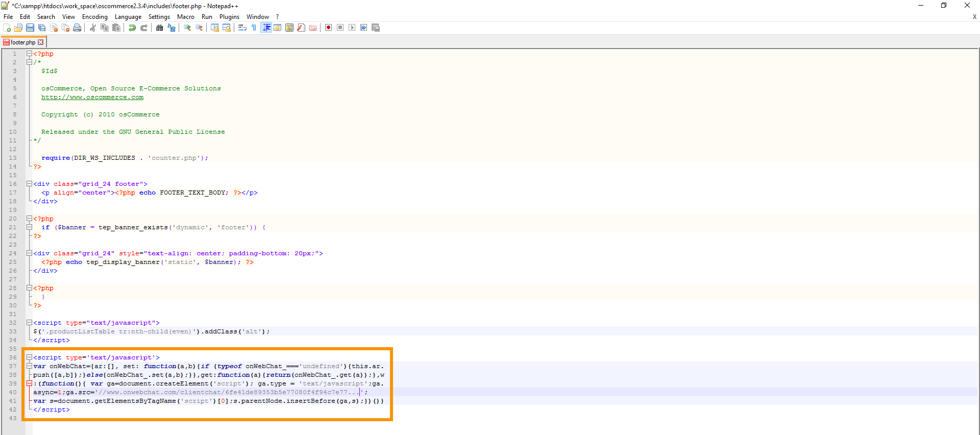980x435 pixels.
Task: Run the macro multiple times
Action: pos(364,28)
